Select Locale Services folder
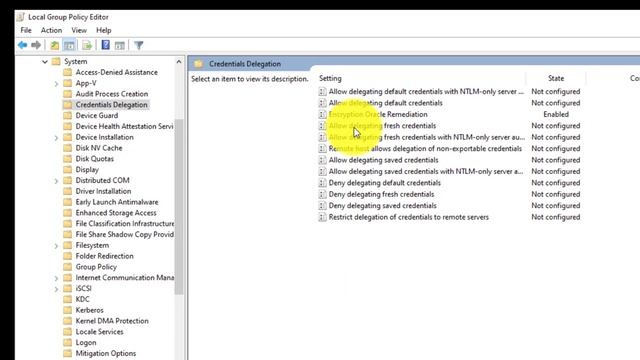The height and width of the screenshot is (360, 640). (x=99, y=332)
